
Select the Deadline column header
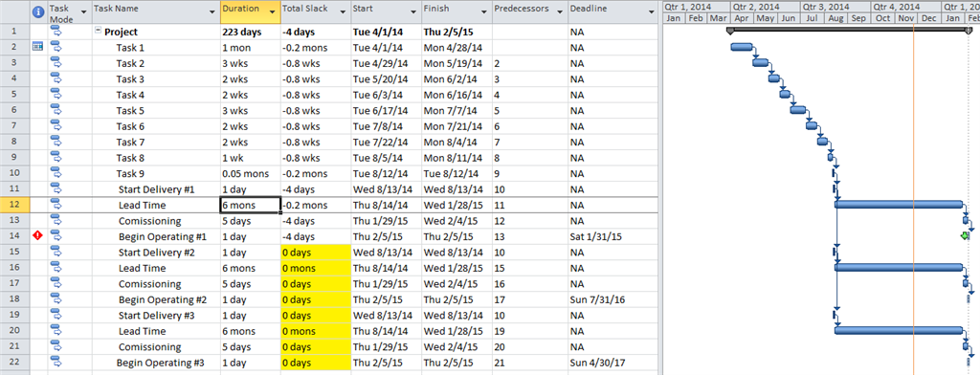[x=612, y=11]
